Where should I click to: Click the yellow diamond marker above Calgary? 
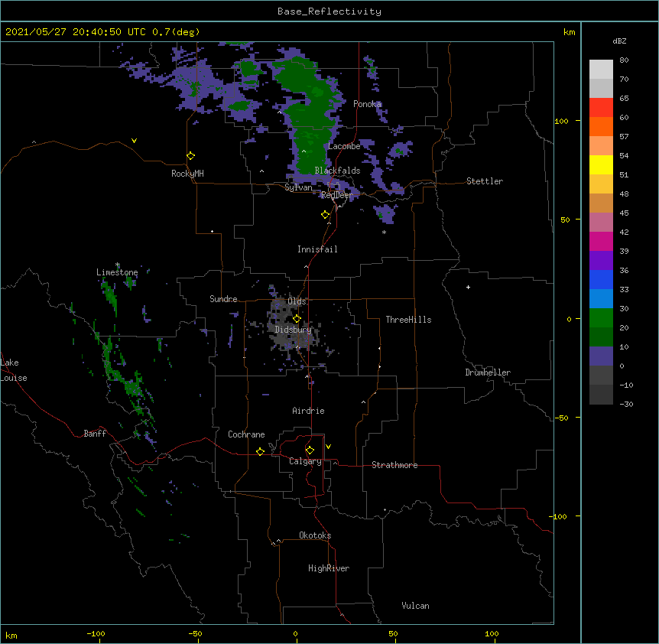310,450
